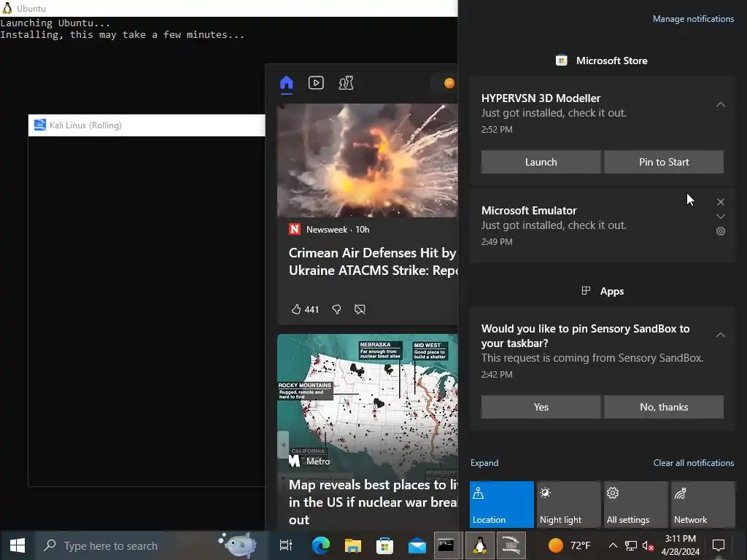Image resolution: width=747 pixels, height=560 pixels.
Task: Show hidden system tray icons
Action: point(613,545)
